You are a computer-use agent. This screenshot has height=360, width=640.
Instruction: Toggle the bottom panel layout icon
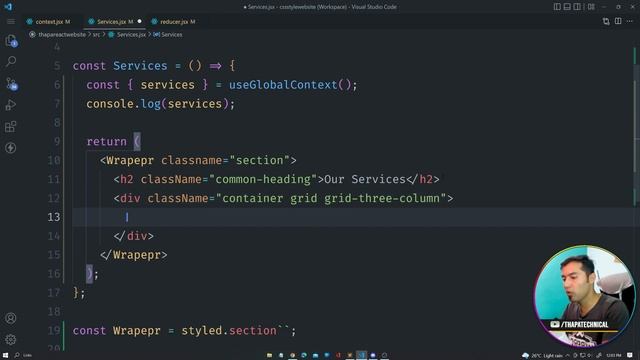[x=567, y=7]
